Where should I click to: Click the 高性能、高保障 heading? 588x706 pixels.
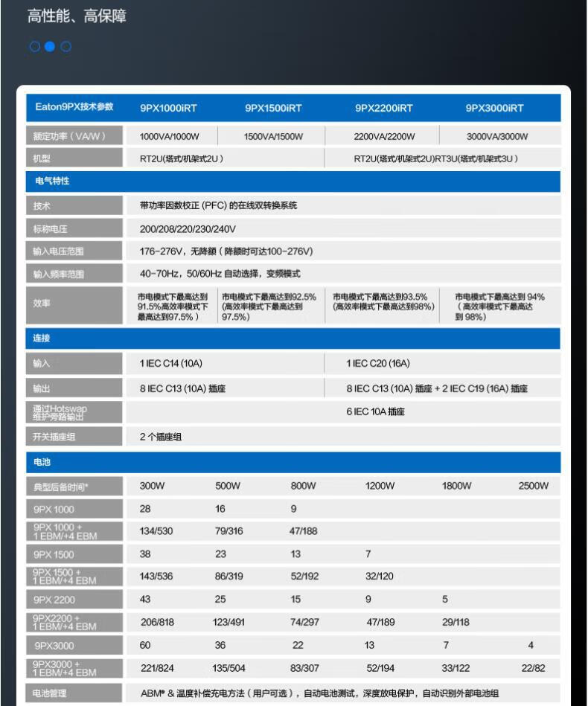77,16
